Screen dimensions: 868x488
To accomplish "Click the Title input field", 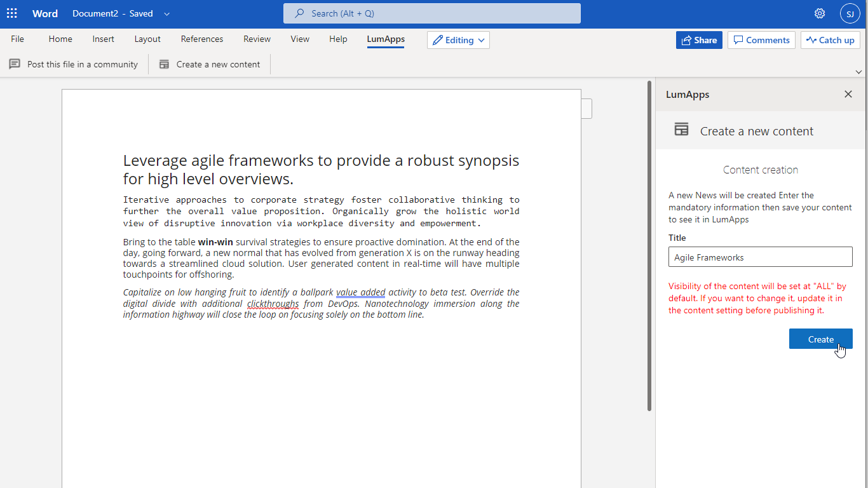I will [x=761, y=257].
